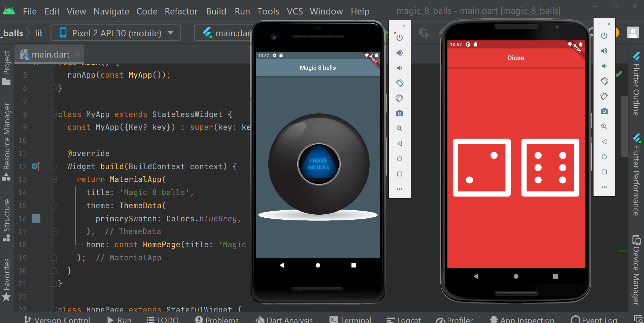Increase volume on the Dicee emulator

[x=604, y=51]
